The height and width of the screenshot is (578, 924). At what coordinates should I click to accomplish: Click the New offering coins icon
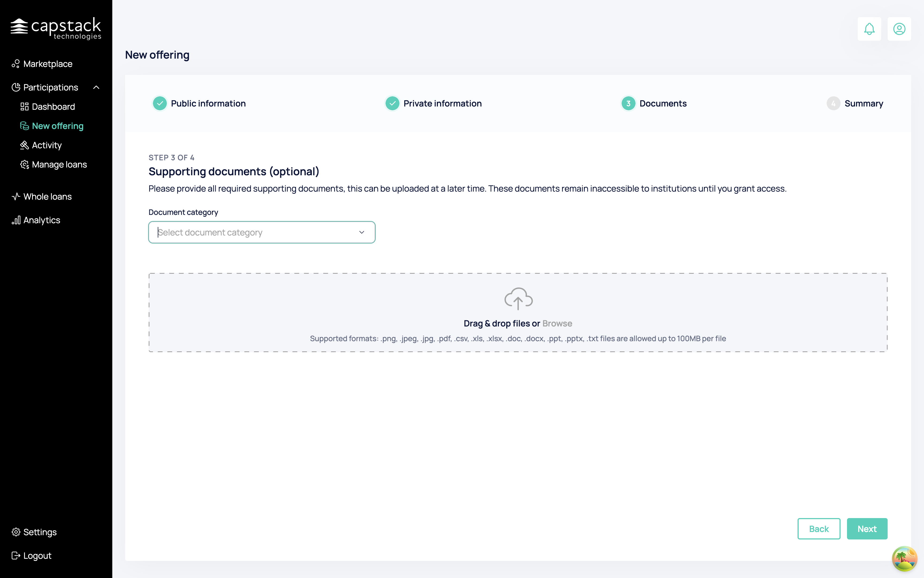tap(24, 126)
